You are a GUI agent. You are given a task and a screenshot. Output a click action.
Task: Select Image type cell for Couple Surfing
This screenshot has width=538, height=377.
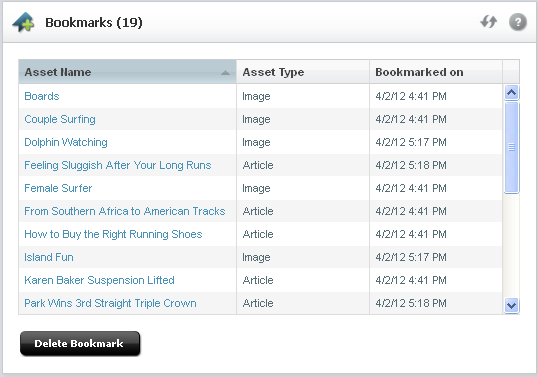pyautogui.click(x=303, y=119)
